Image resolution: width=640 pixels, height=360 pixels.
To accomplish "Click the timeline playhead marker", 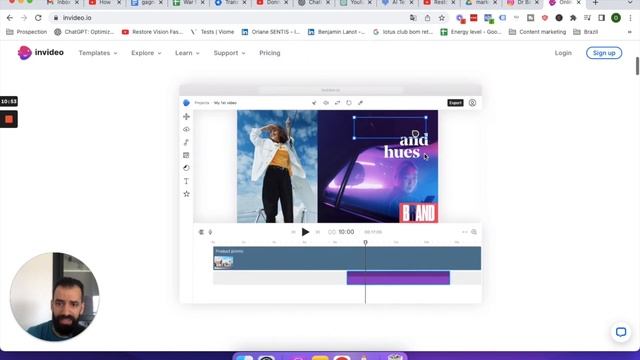I will [365, 242].
